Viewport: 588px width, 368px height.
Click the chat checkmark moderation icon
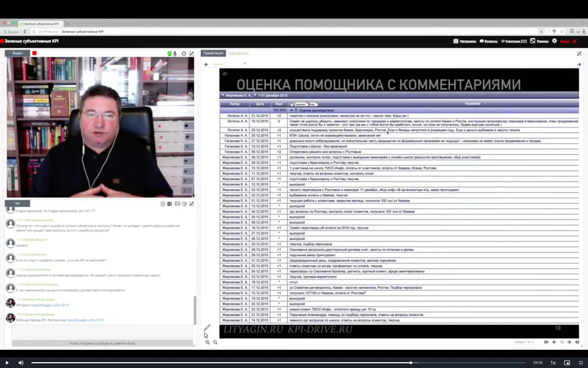point(185,204)
